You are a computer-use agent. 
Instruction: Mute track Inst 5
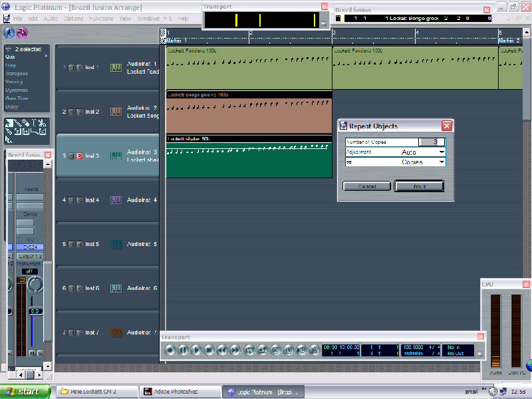click(72, 245)
